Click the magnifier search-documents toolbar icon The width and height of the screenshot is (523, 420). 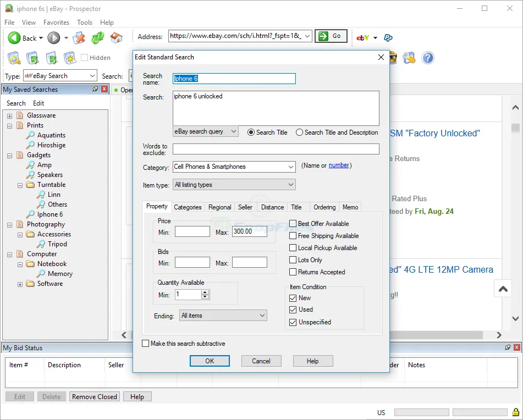[14, 58]
